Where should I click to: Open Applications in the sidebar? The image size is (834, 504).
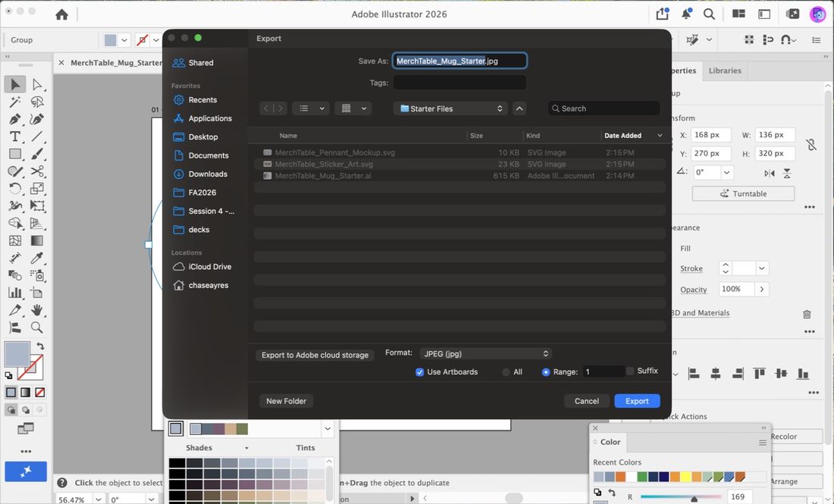pyautogui.click(x=209, y=118)
